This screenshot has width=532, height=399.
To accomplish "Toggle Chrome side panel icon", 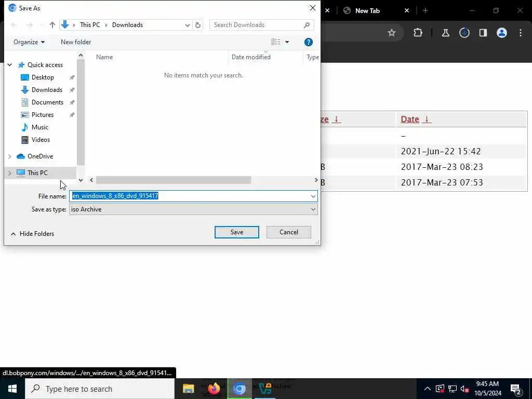I will click(x=483, y=33).
